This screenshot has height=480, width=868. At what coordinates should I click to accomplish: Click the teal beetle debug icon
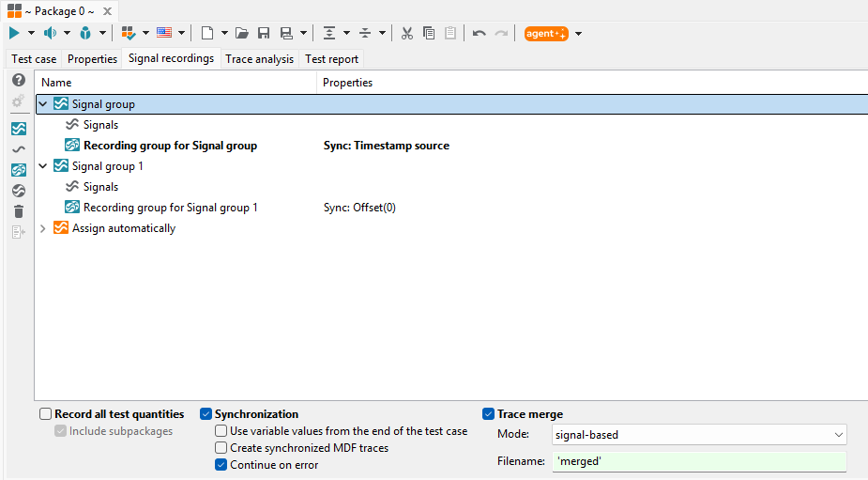coord(85,33)
